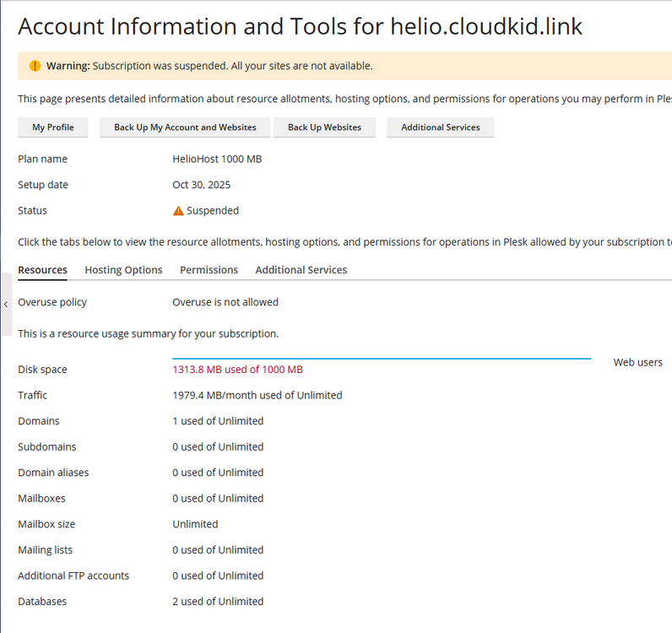This screenshot has height=633, width=672.
Task: Open the My Profile button
Action: 53,127
